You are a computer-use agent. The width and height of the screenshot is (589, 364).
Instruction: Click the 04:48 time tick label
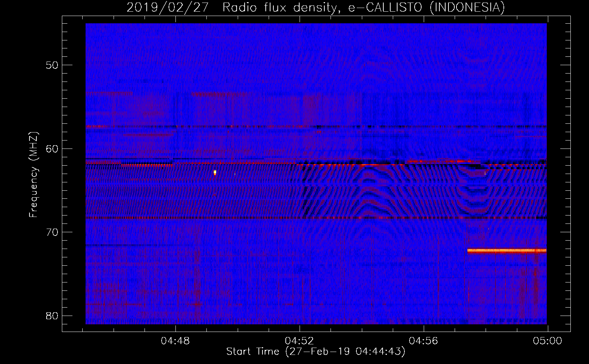pyautogui.click(x=175, y=341)
